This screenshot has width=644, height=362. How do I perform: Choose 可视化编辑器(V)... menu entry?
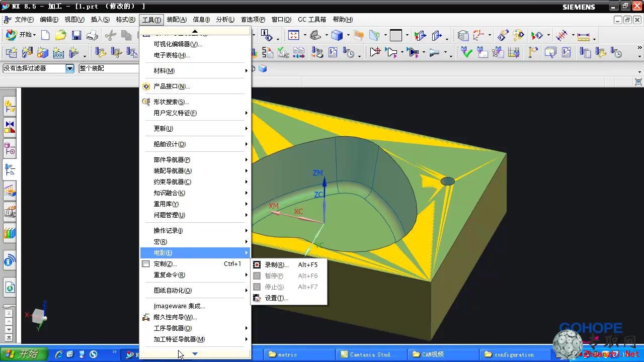[x=195, y=44]
